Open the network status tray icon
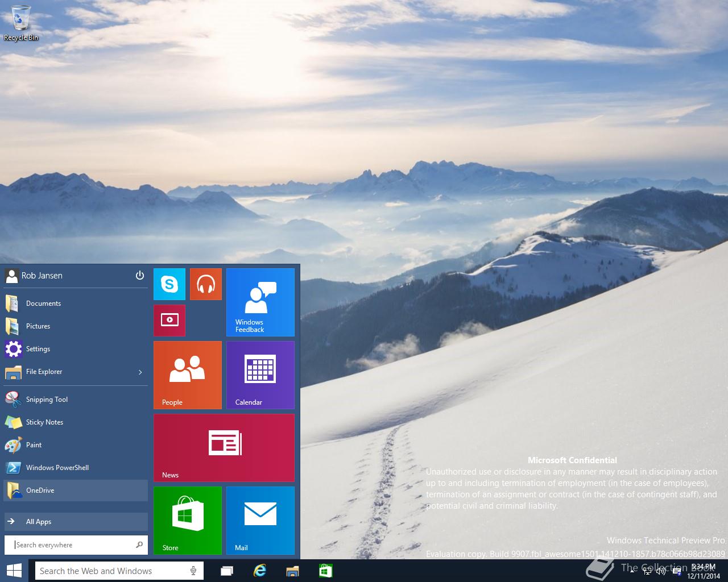Screen dimensions: 728x582 pyautogui.click(x=647, y=571)
